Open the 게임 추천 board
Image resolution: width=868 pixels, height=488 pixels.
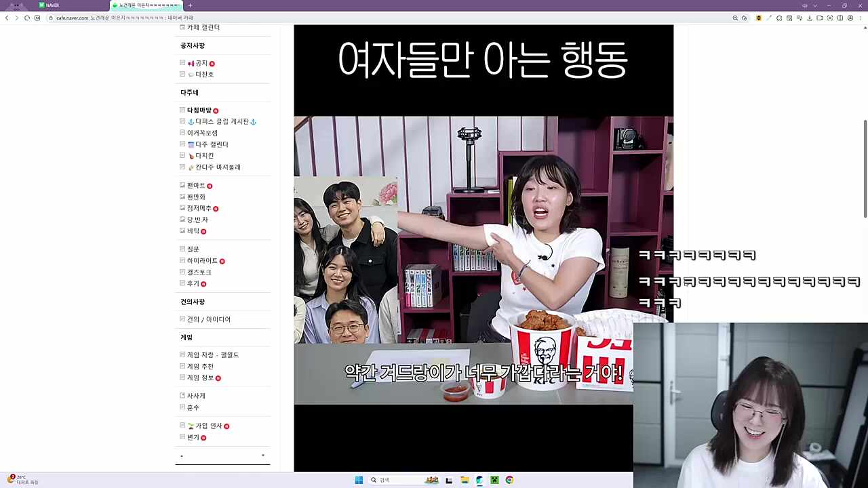tap(200, 366)
